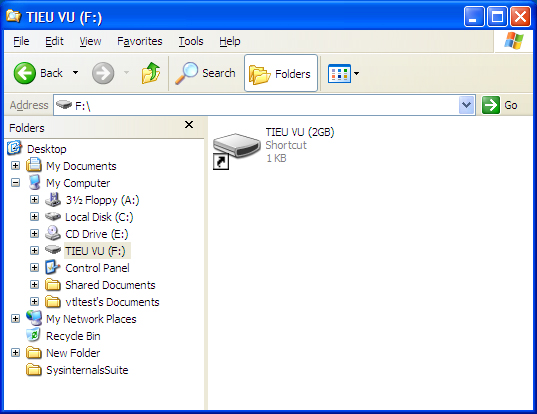Expand the Local Disk (C:) node
The image size is (537, 414).
point(34,216)
